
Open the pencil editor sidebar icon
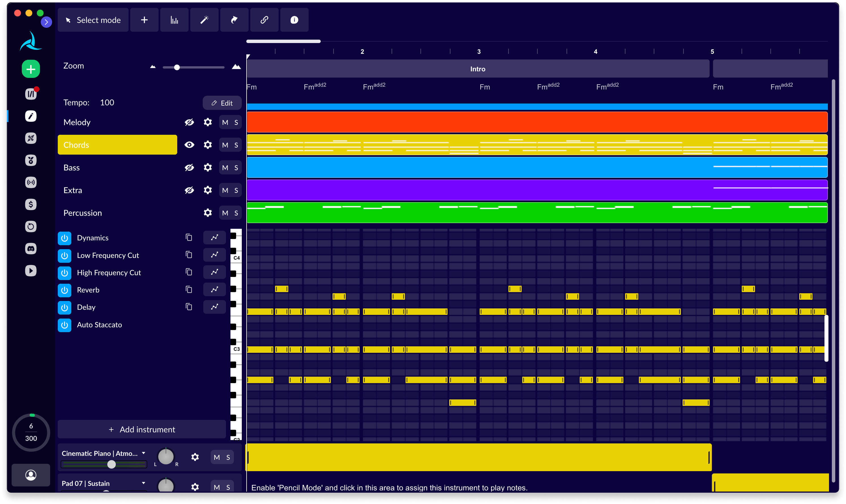click(31, 116)
